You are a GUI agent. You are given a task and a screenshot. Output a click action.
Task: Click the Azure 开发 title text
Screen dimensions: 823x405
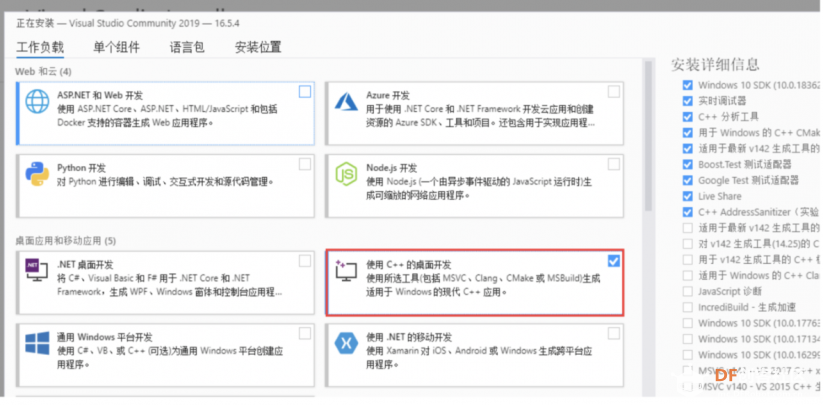coord(388,95)
